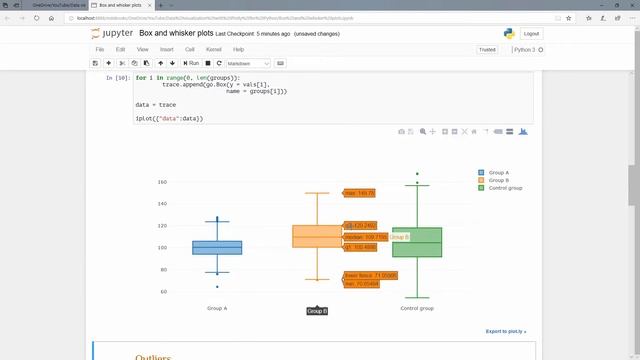
Task: Move the selected cell down
Action: [x=172, y=63]
